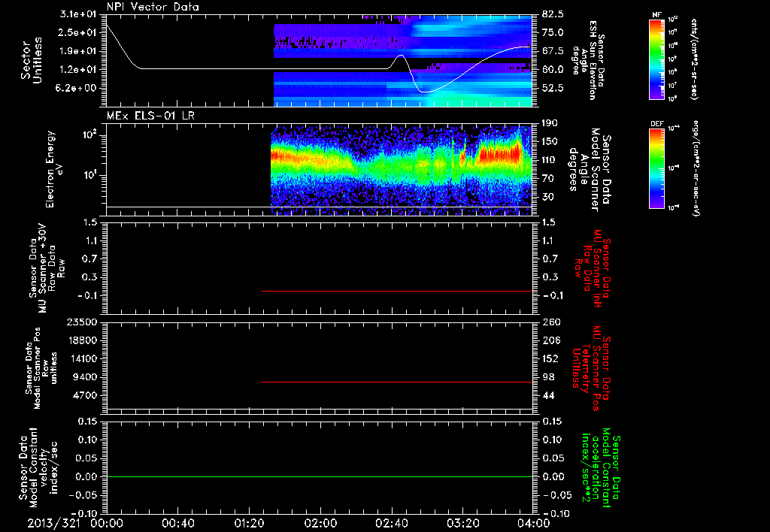Click the 00:40 time axis label
Image resolution: width=770 pixels, height=532 pixels.
[x=177, y=523]
